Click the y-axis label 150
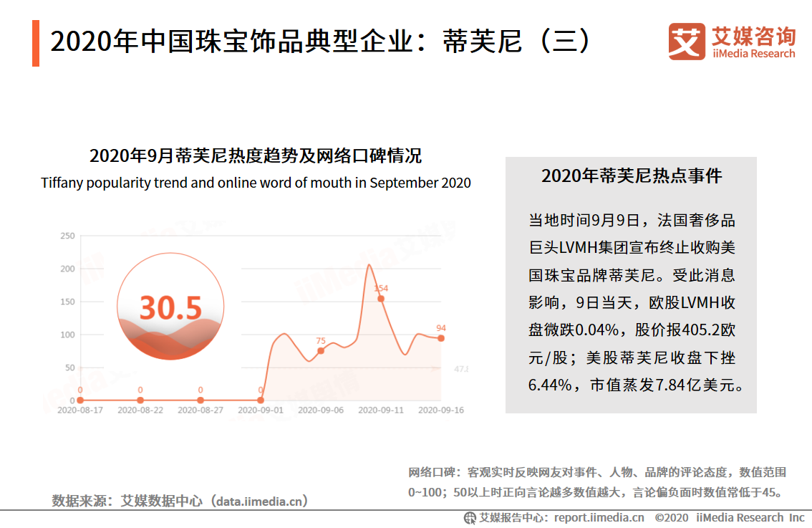Viewport: 812px width, 528px height. 67,302
